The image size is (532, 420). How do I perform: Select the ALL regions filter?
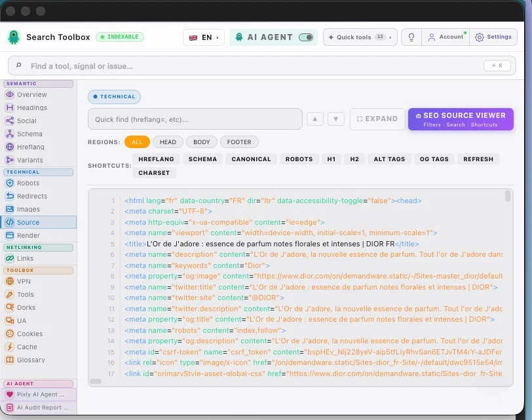tap(137, 142)
